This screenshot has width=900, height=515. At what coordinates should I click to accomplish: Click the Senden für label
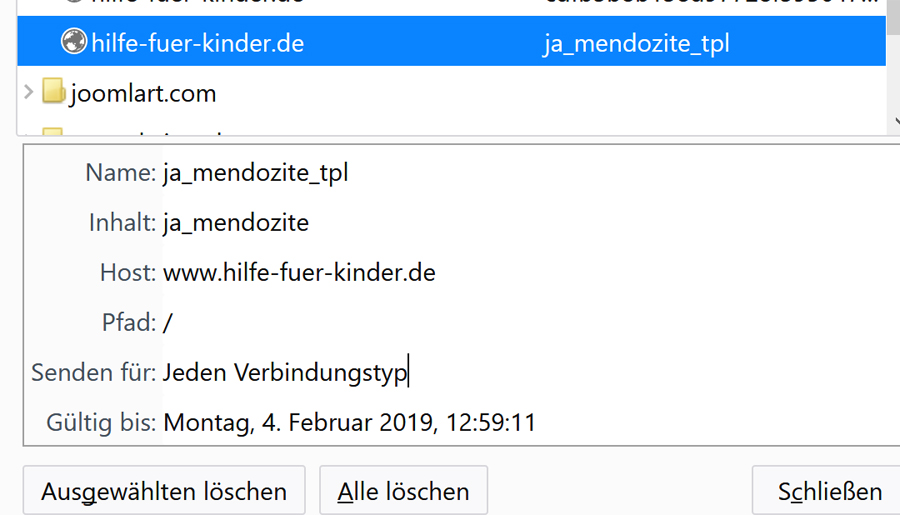click(x=94, y=373)
